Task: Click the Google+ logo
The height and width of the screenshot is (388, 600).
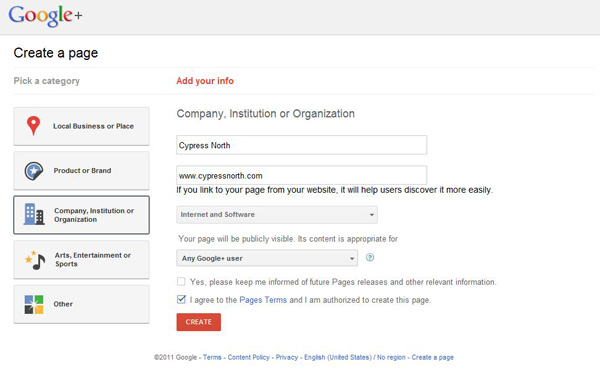Action: coord(45,16)
